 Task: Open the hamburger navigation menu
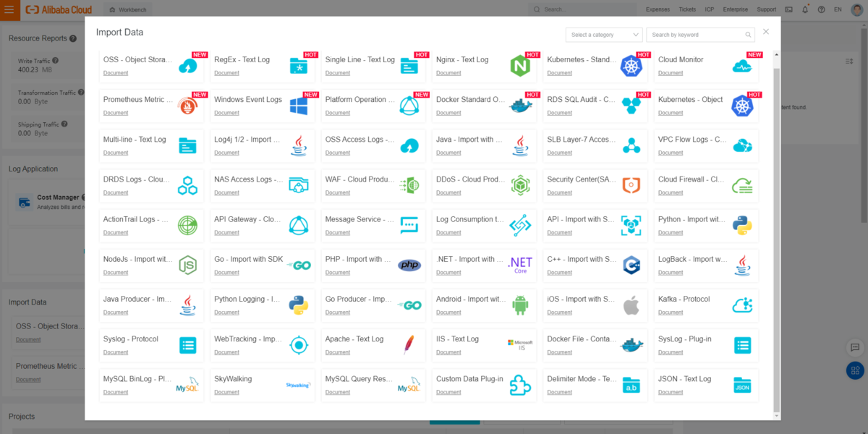[9, 9]
